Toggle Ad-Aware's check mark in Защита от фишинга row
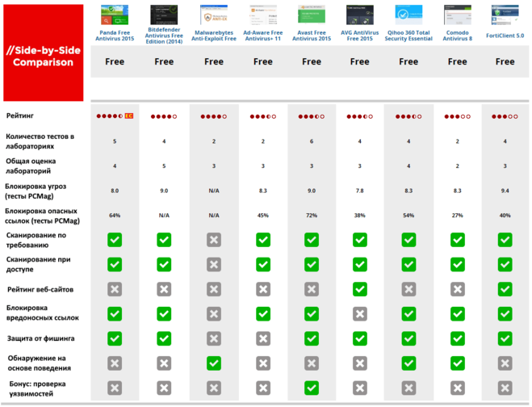 pyautogui.click(x=262, y=338)
